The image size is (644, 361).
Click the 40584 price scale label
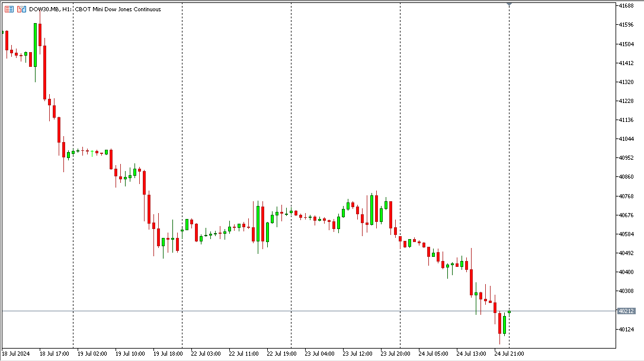(626, 234)
